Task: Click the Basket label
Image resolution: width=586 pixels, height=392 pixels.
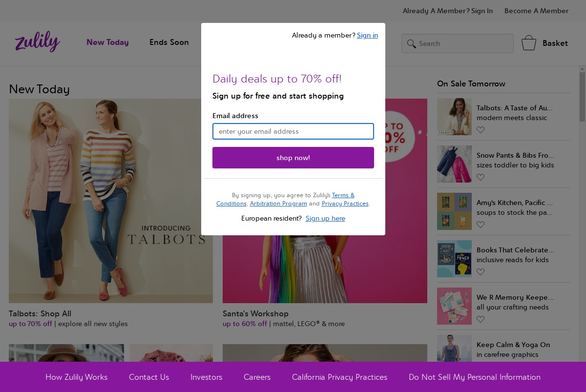Action: pyautogui.click(x=555, y=43)
